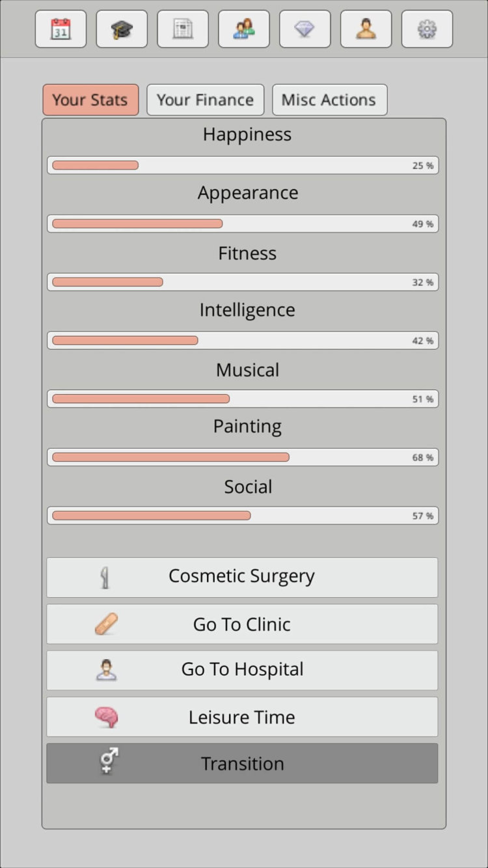Open the settings gear icon
Image resolution: width=488 pixels, height=868 pixels.
427,29
